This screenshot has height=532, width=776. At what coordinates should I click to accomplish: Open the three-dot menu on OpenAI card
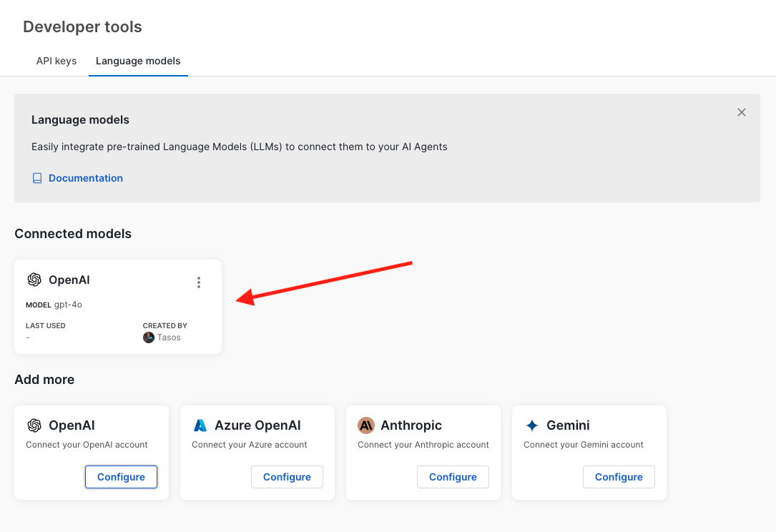coord(199,282)
